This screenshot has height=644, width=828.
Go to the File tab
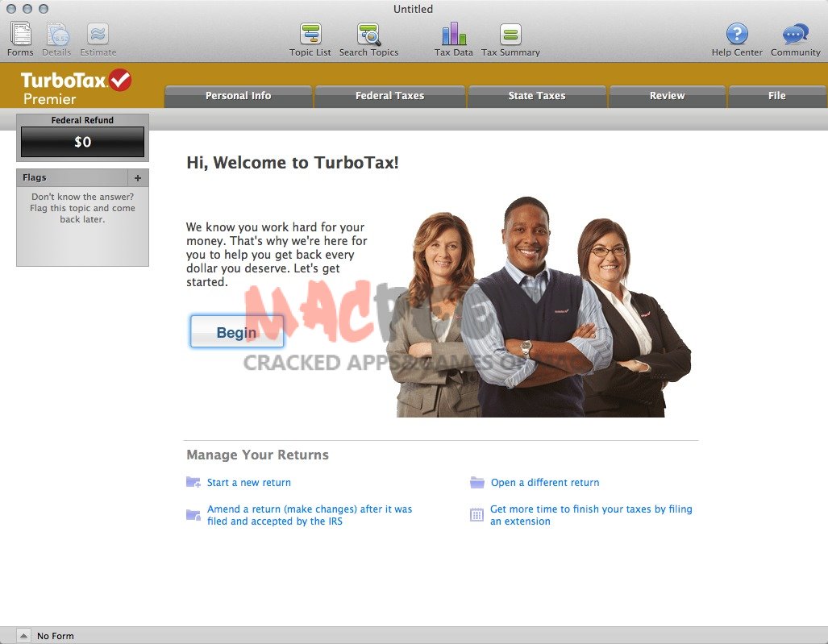click(777, 96)
